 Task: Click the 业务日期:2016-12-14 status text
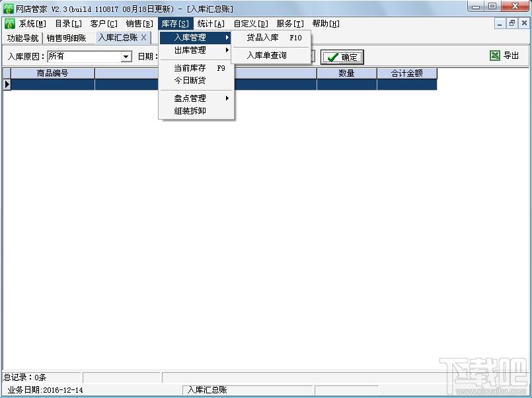(45, 390)
